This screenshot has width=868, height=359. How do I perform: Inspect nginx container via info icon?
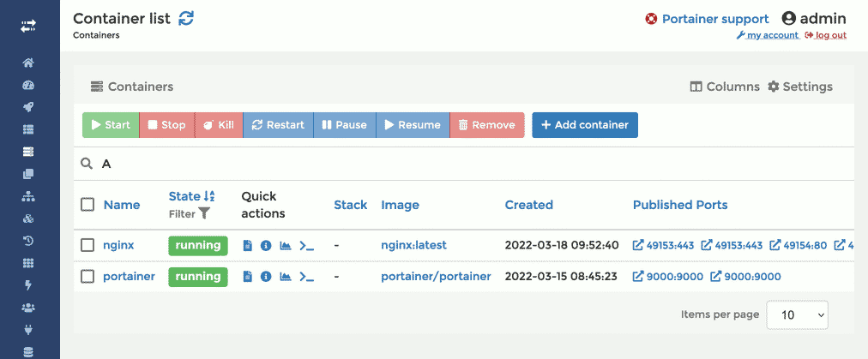click(266, 245)
